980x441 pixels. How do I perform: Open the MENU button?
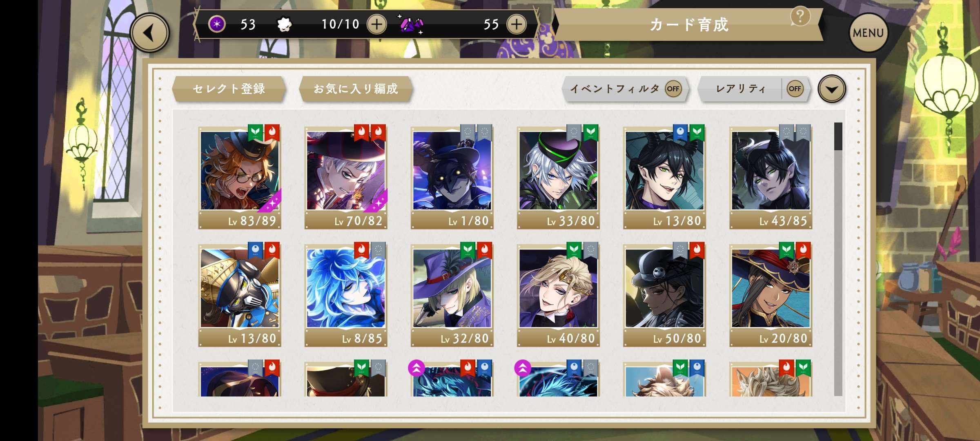pos(868,33)
